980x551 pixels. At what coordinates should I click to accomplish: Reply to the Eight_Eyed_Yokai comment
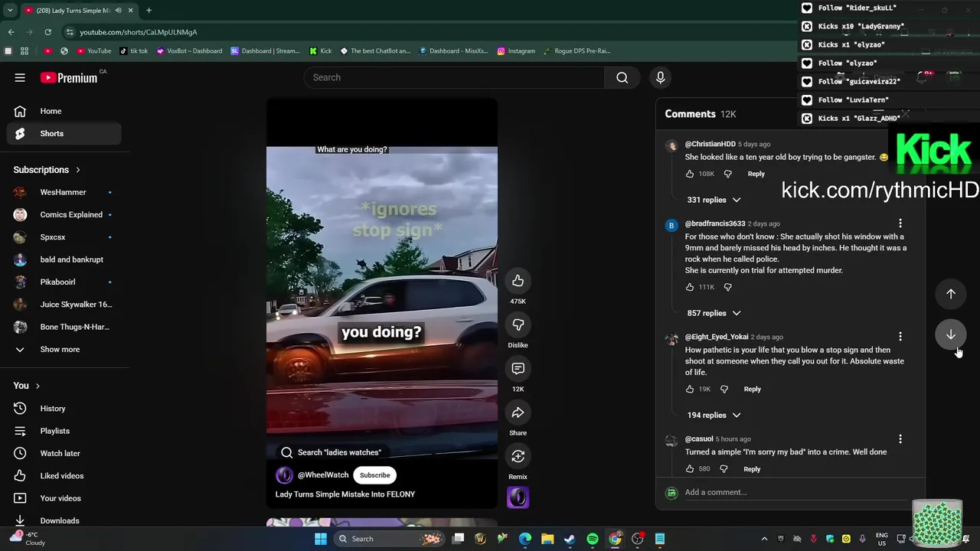click(752, 389)
